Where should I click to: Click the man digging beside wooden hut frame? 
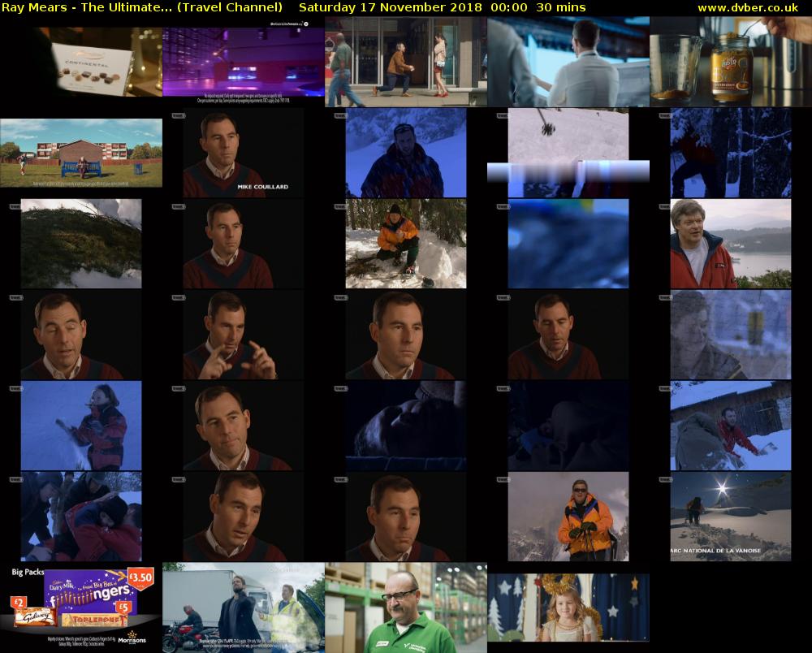click(731, 426)
